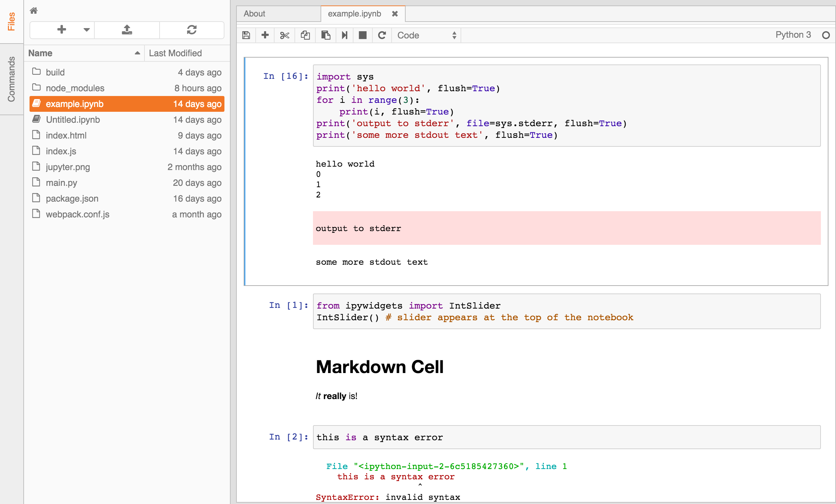This screenshot has width=836, height=504.
Task: Switch to the About tab
Action: 254,14
